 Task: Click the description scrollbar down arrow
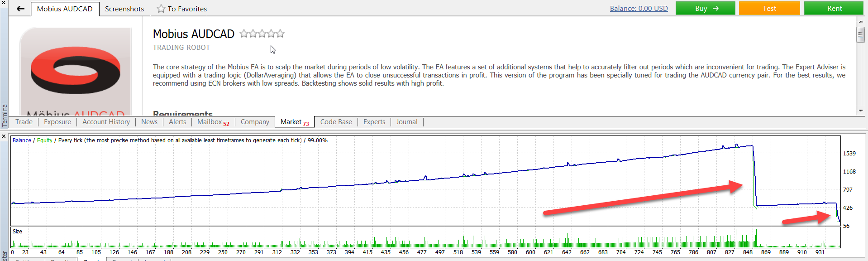click(x=860, y=111)
